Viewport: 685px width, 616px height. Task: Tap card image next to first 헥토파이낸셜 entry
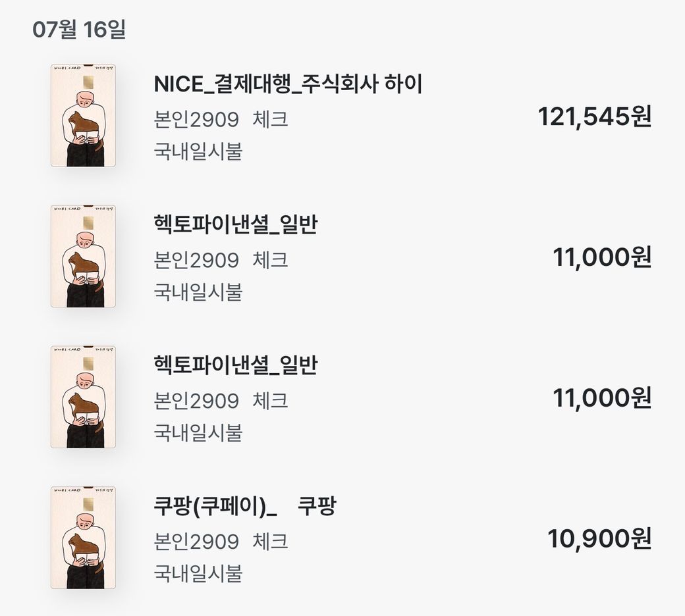[x=83, y=256]
